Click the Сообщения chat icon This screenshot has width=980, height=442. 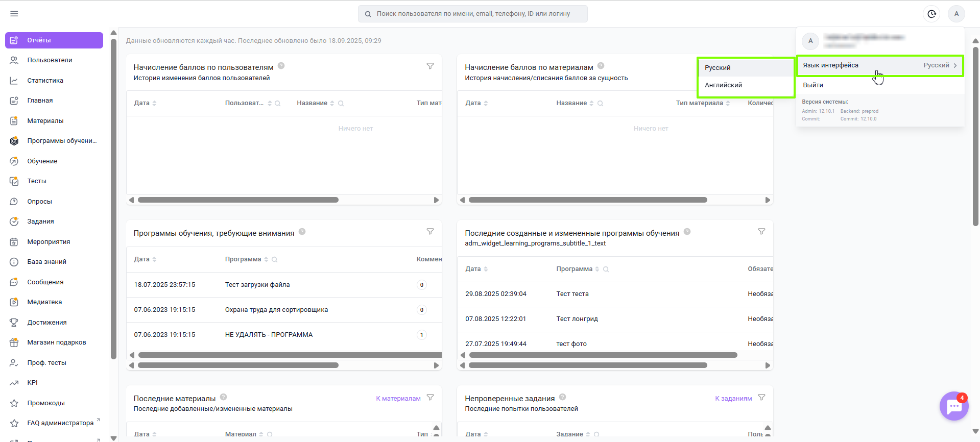14,282
